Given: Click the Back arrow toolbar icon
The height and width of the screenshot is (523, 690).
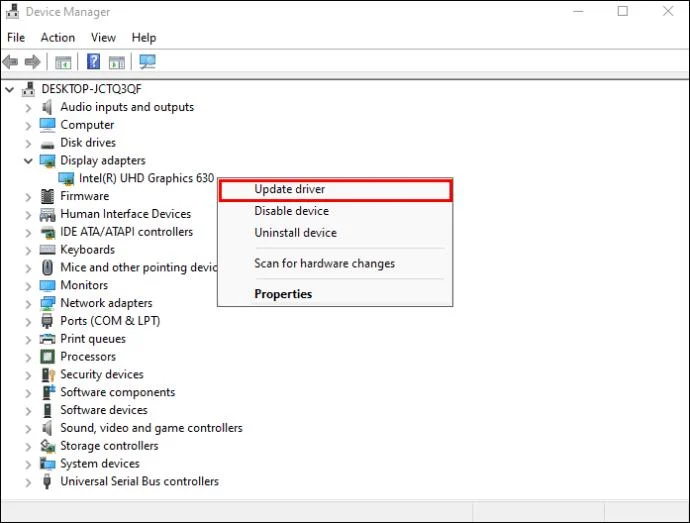Looking at the screenshot, I should click(10, 62).
